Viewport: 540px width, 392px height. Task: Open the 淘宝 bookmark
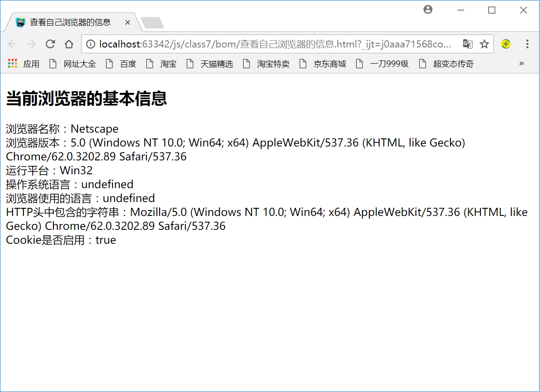pos(161,64)
